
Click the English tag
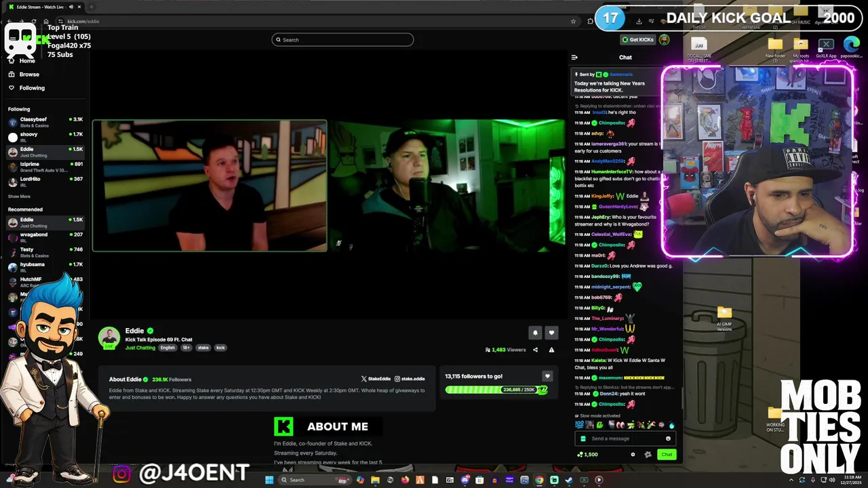[167, 348]
